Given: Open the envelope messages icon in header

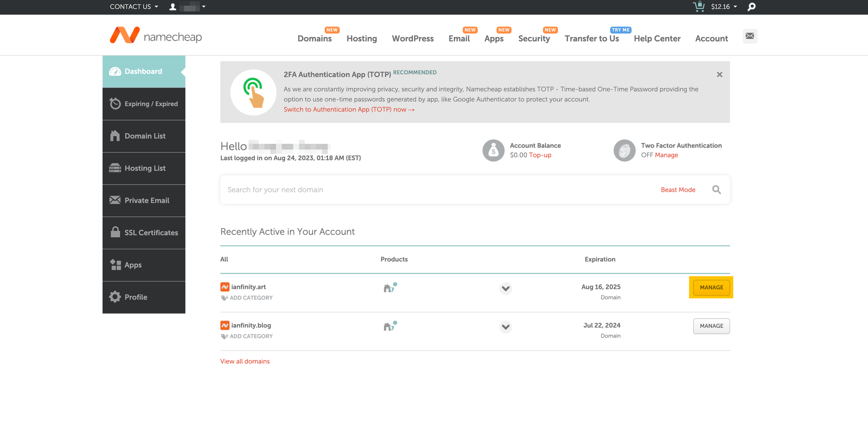Looking at the screenshot, I should [x=750, y=36].
